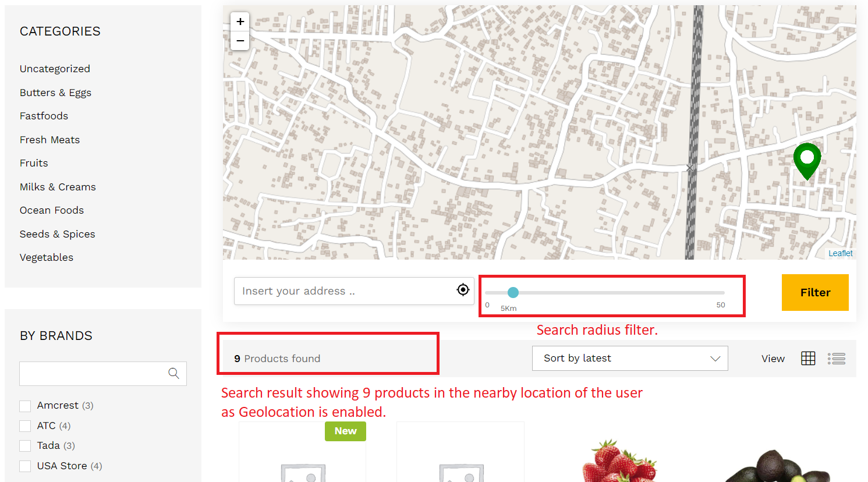
Task: Enable the Amcrest brand filter
Action: pos(25,405)
